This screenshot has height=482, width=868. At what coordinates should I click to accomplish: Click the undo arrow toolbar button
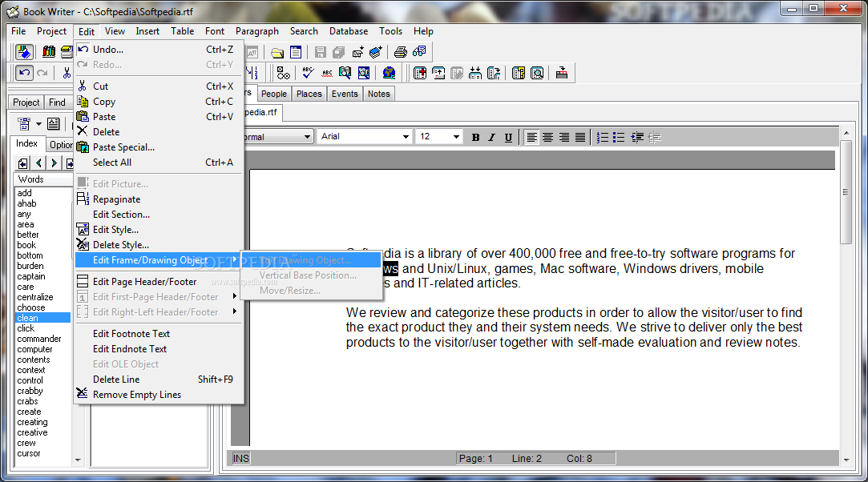pos(24,72)
